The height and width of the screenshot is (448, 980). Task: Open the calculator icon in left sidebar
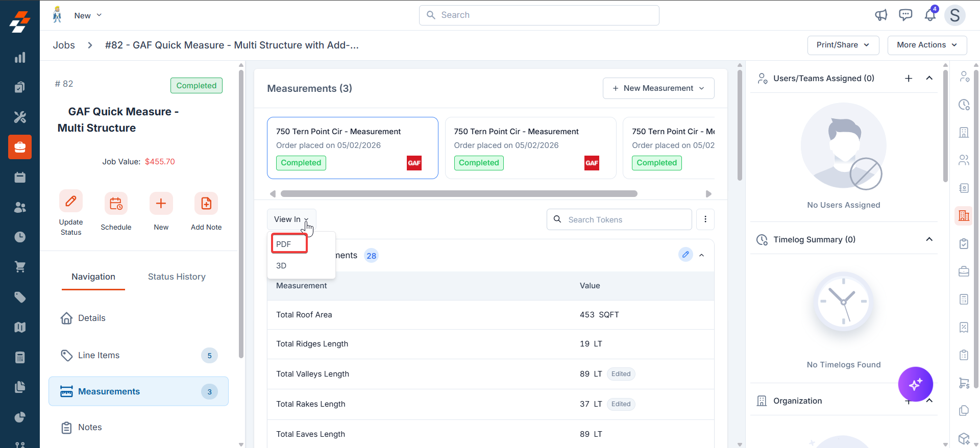[20, 357]
